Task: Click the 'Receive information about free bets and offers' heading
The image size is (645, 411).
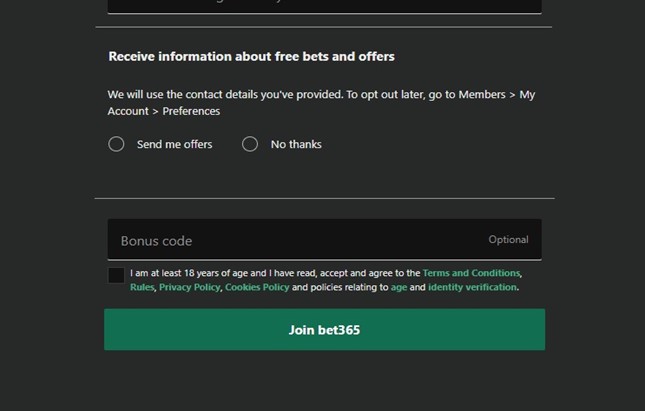Action: 251,56
